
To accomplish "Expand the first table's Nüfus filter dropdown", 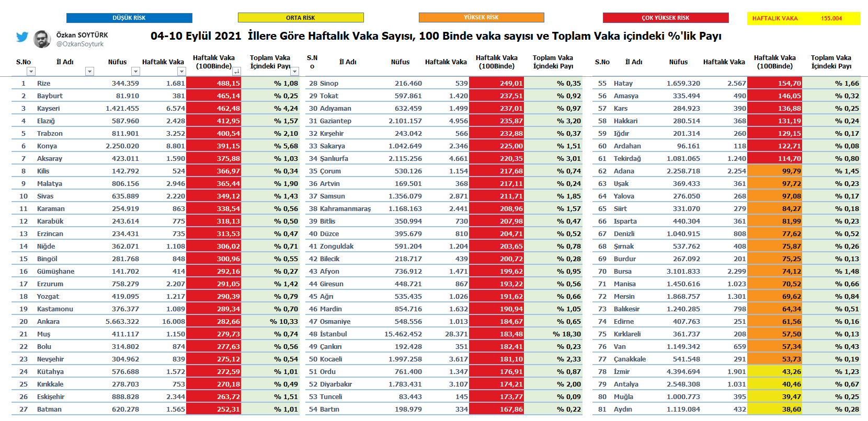I will [x=135, y=71].
